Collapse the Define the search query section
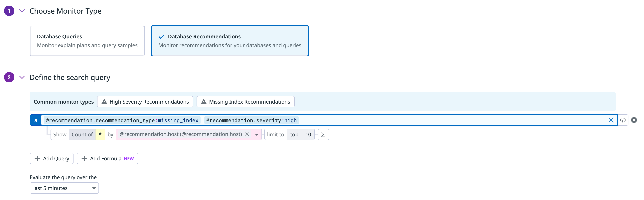 pos(22,78)
